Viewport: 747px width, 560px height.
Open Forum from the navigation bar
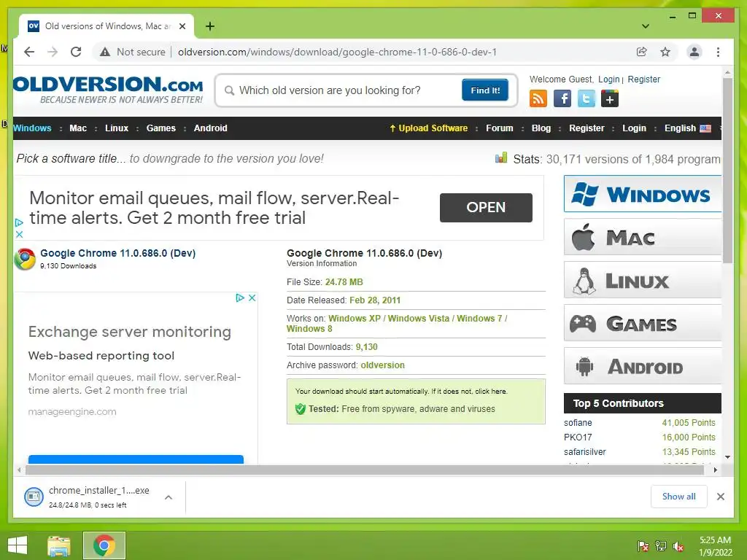pos(499,128)
